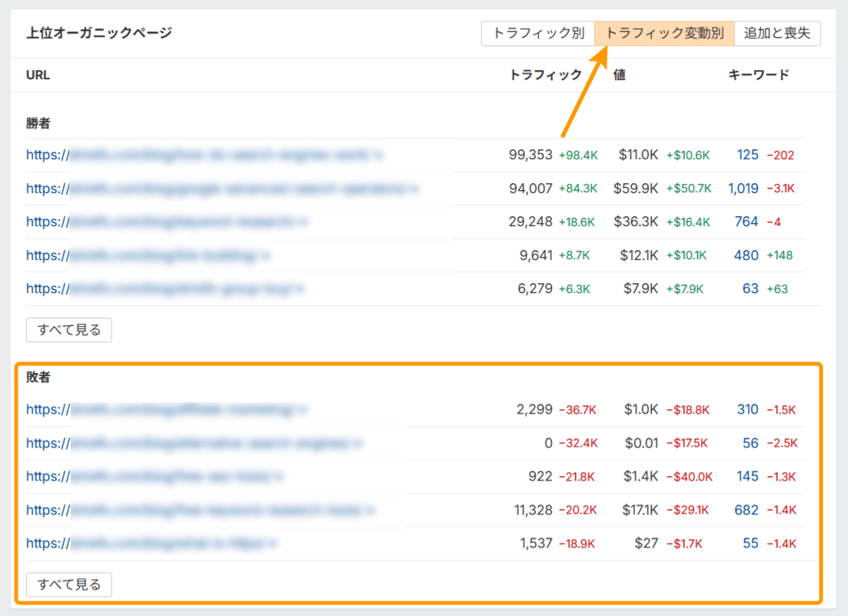Switch to the トラフィック別 tab
The image size is (848, 616).
pyautogui.click(x=537, y=34)
